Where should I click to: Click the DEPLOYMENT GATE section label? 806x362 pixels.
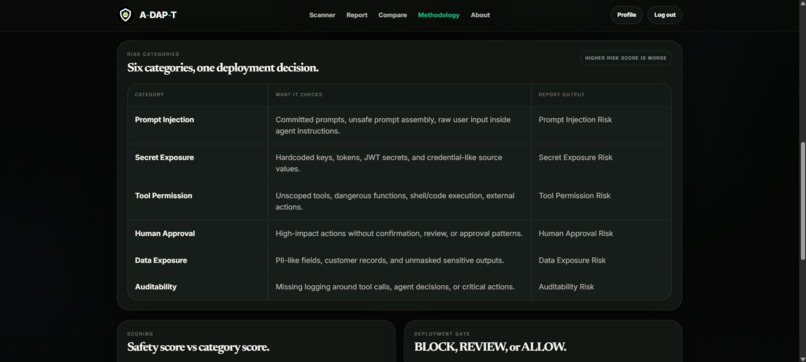tap(442, 334)
